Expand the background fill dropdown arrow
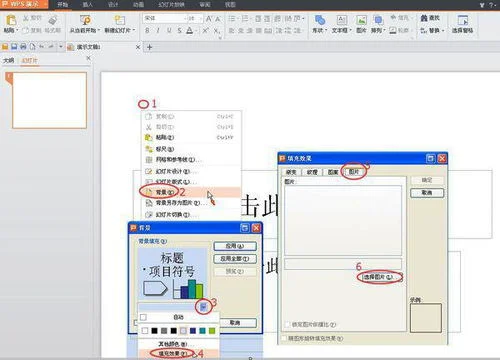 click(x=204, y=307)
